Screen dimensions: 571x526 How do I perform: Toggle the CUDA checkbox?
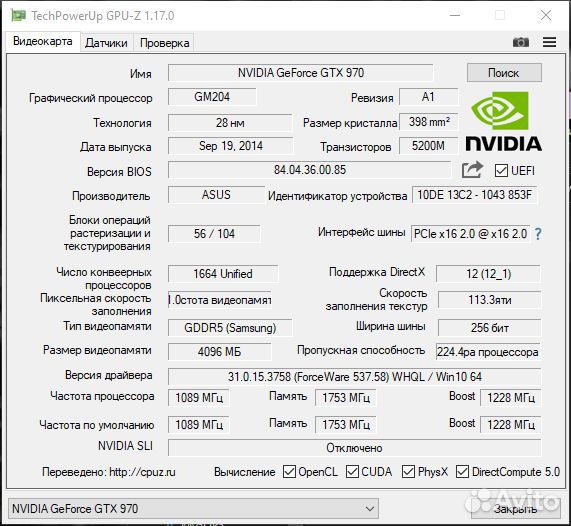point(352,471)
